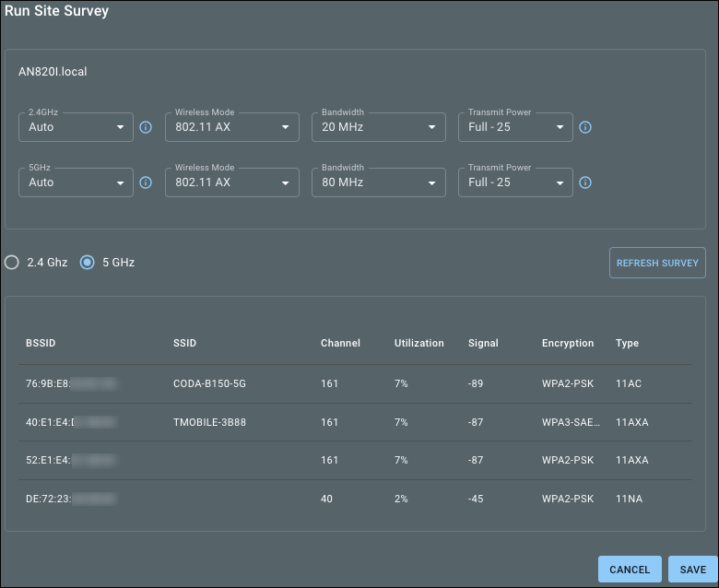Open the 2.4GHz channel Auto dropdown
Viewport: 719px width, 588px height.
[x=76, y=127]
